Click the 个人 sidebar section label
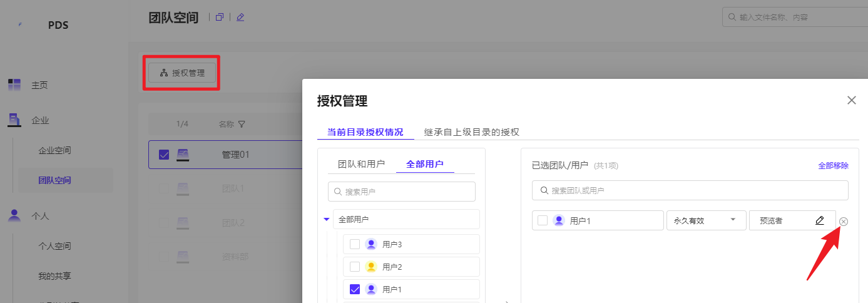 click(x=40, y=215)
